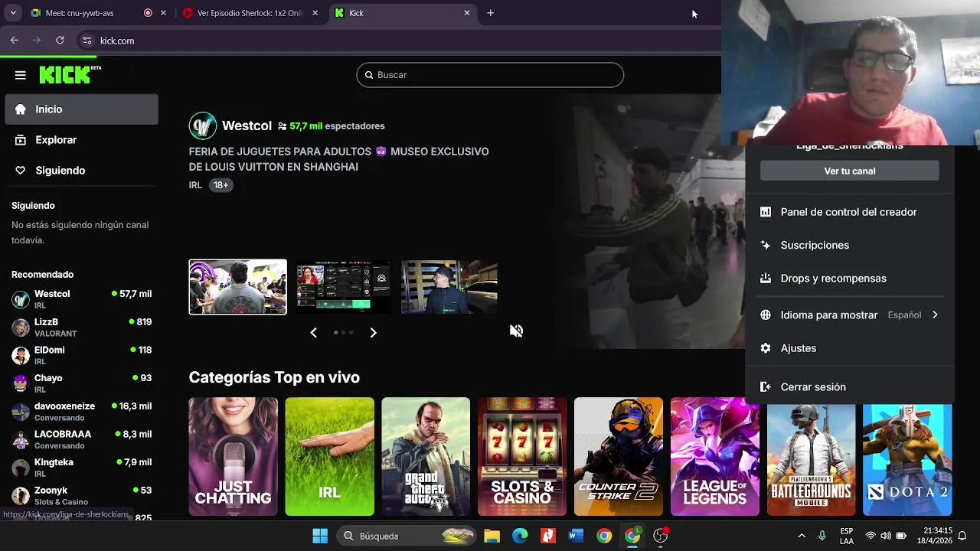Reload the Kick page
This screenshot has width=980, height=551.
click(60, 41)
